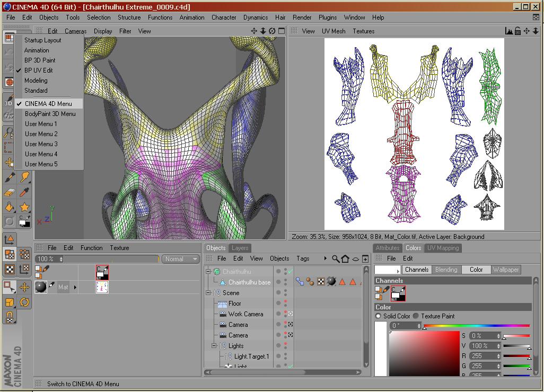Select the Solid Color radio option
The width and height of the screenshot is (544, 392).
point(378,316)
